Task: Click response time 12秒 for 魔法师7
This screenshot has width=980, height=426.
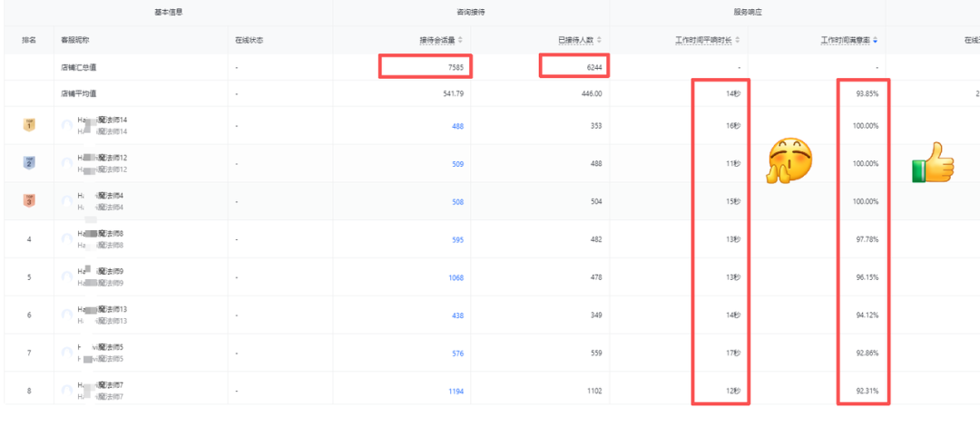Action: [x=733, y=392]
